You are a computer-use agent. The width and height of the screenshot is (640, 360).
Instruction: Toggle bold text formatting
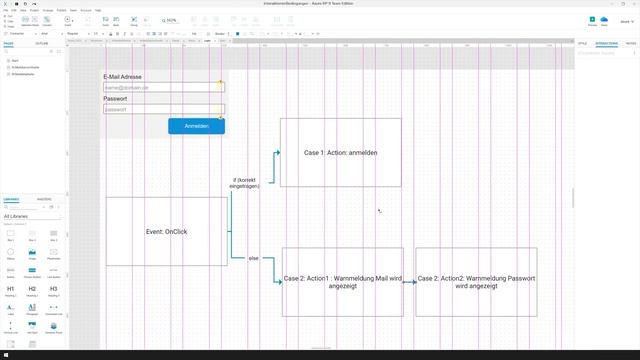118,34
